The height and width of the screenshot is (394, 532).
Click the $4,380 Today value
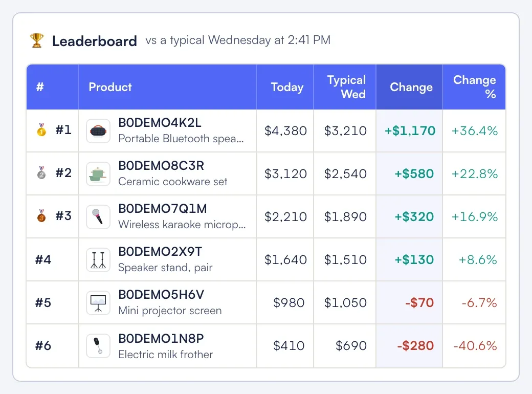pos(285,131)
